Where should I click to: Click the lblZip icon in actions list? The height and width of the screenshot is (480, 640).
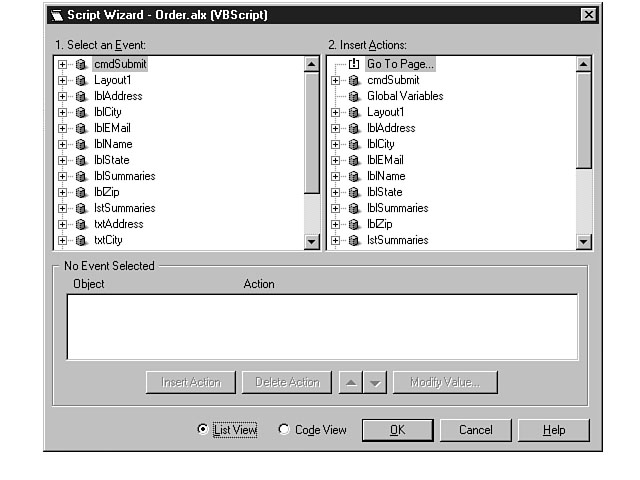353,224
